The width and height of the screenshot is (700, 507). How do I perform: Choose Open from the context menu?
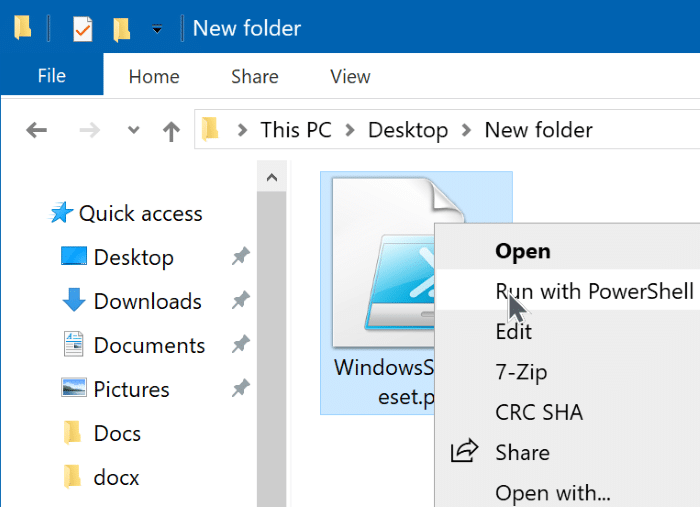point(523,251)
